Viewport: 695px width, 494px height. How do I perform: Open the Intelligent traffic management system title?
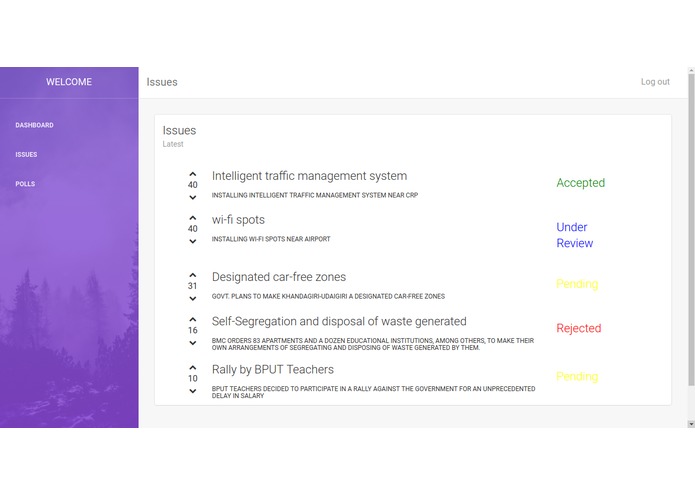tap(309, 176)
